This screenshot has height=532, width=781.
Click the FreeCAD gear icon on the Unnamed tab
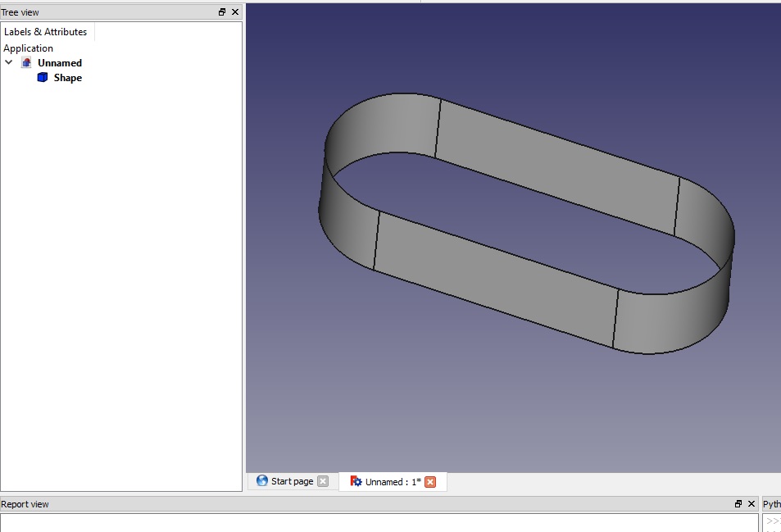point(356,481)
